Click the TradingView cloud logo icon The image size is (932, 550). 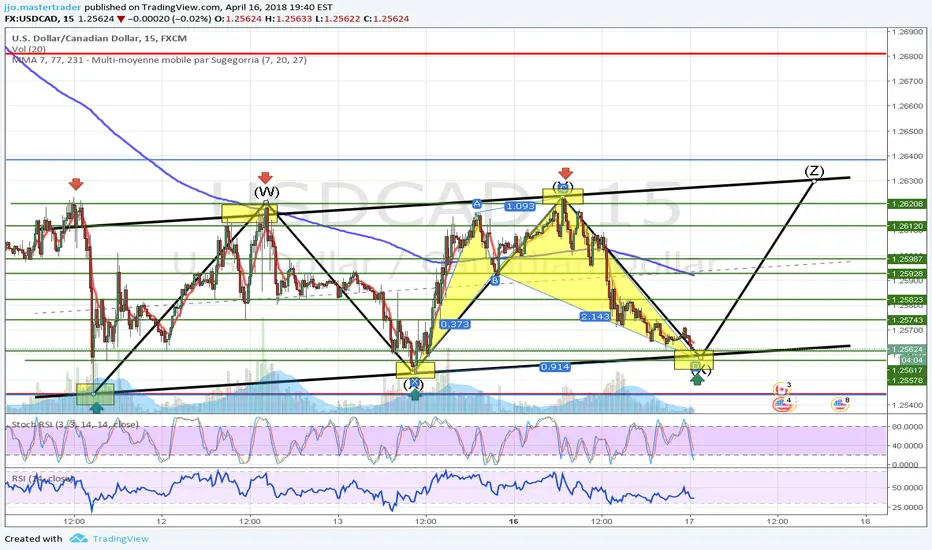tap(78, 539)
